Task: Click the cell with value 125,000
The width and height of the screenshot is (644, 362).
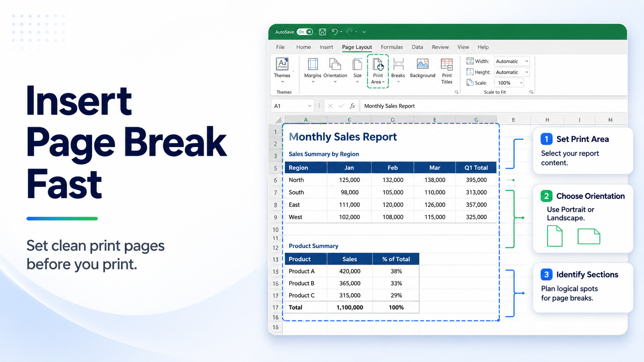Action: click(x=349, y=180)
